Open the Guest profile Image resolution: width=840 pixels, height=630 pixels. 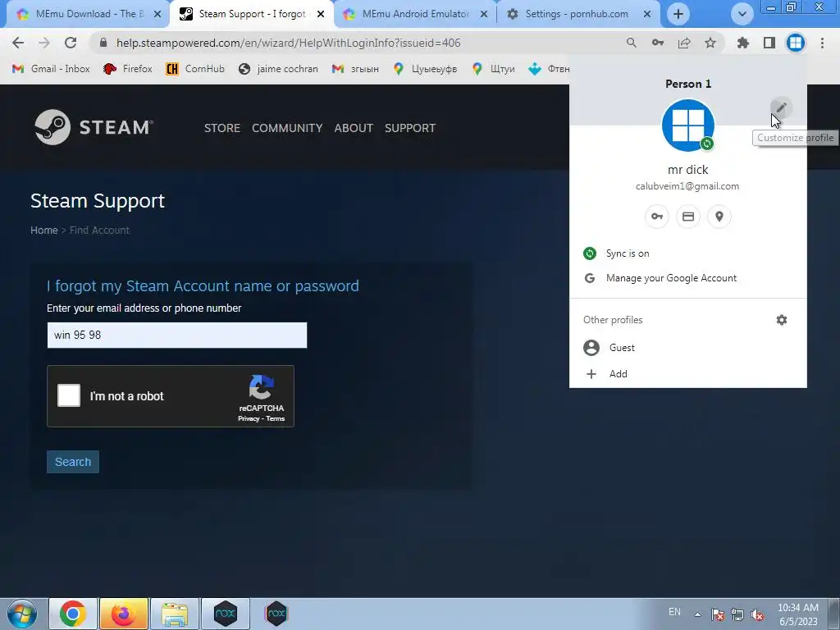coord(688,348)
